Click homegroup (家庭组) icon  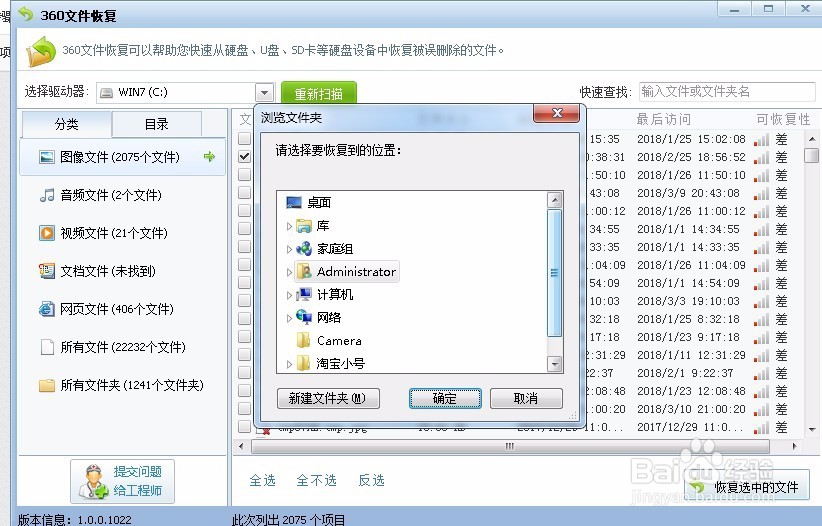click(x=304, y=249)
